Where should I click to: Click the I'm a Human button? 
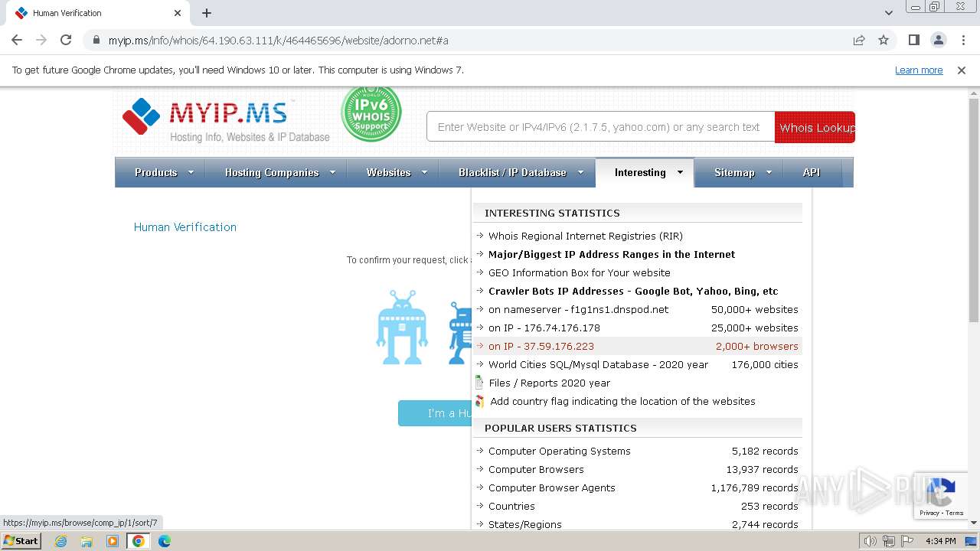coord(435,413)
